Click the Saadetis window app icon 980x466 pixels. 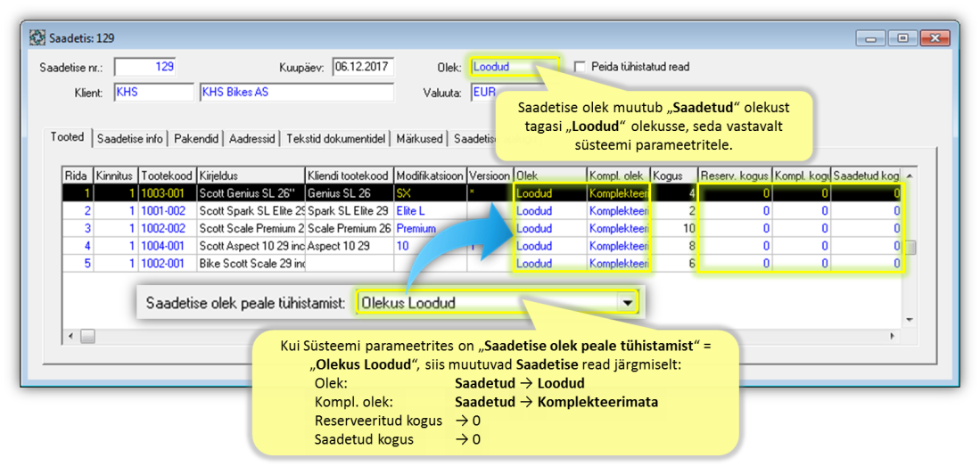(x=37, y=38)
